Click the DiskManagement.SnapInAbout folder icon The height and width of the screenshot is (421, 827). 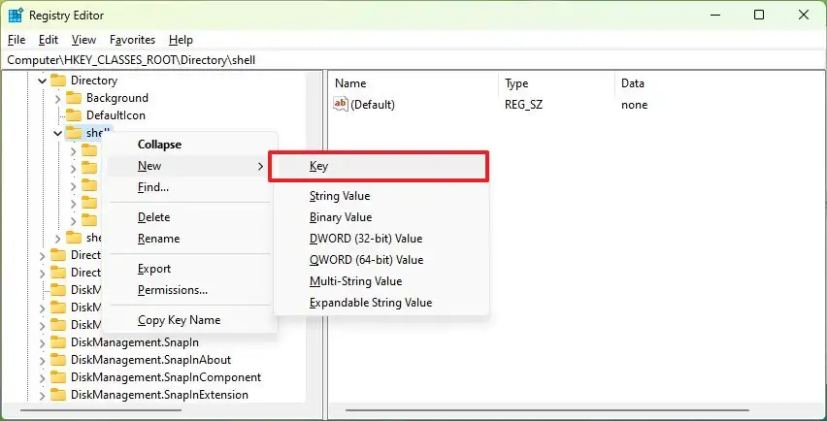coord(58,360)
